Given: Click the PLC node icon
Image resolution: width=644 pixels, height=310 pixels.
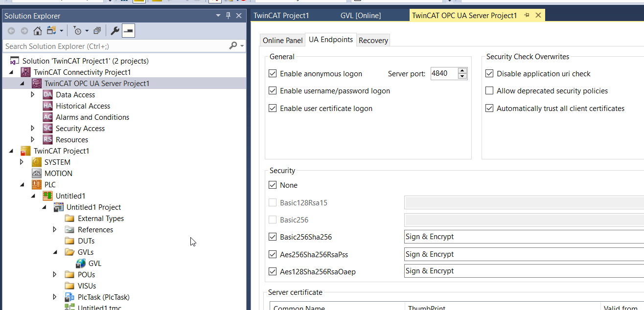Looking at the screenshot, I should pyautogui.click(x=36, y=184).
